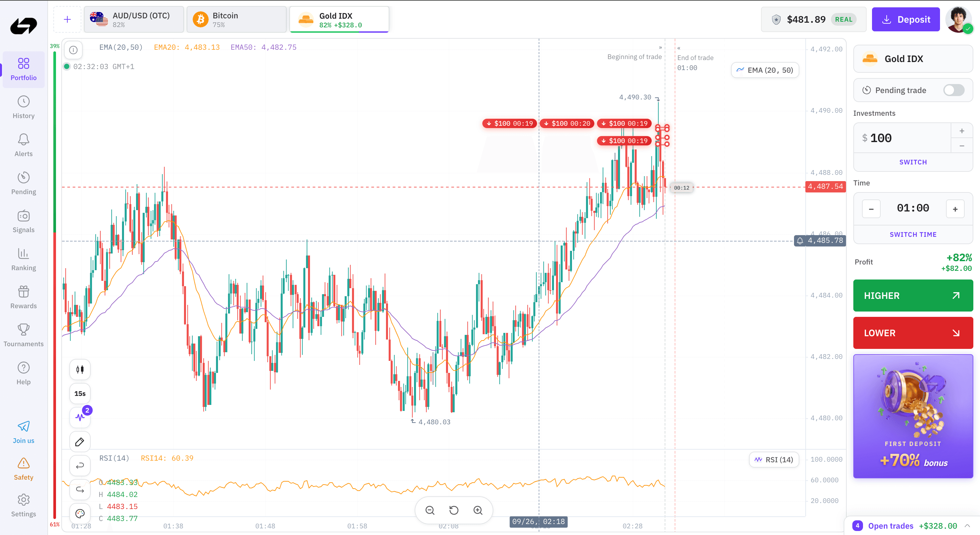The width and height of the screenshot is (980, 535).
Task: Open the RSI (14) indicator settings
Action: pyautogui.click(x=774, y=460)
